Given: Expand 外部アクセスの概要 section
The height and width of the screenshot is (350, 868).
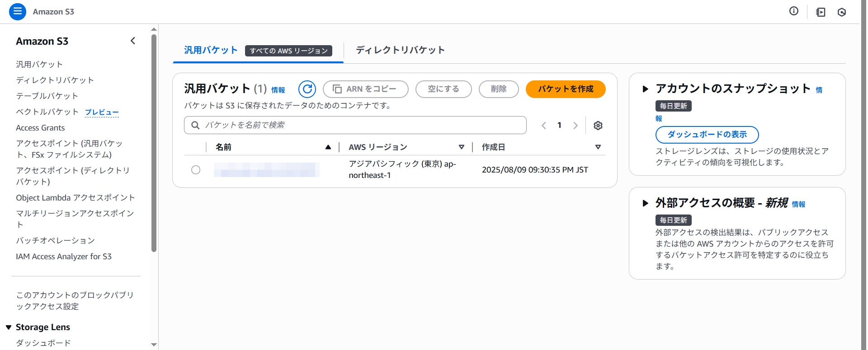Looking at the screenshot, I should [646, 203].
